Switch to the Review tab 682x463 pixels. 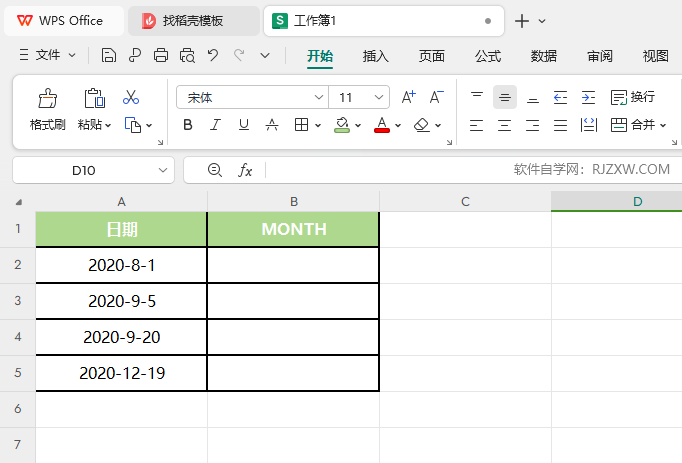pyautogui.click(x=600, y=56)
